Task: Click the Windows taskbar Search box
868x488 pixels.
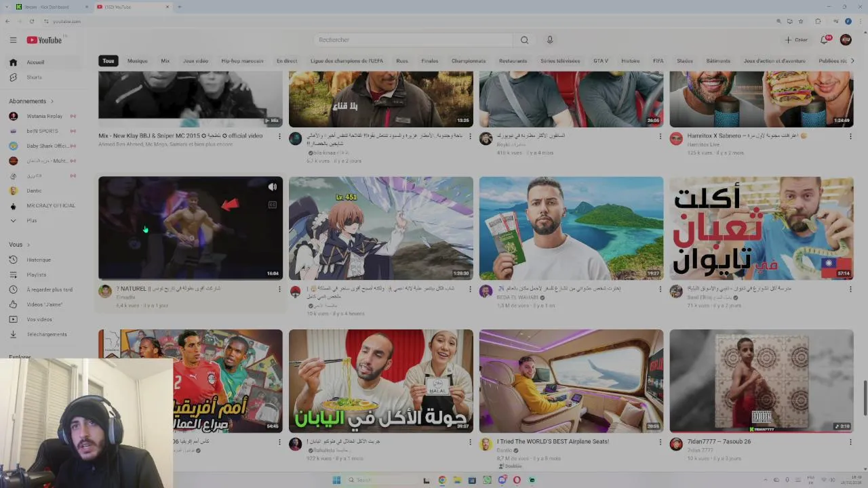Action: coord(380,480)
